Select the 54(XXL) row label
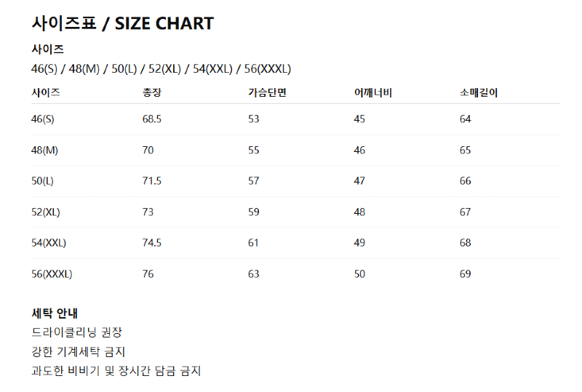The height and width of the screenshot is (392, 582). tap(49, 243)
